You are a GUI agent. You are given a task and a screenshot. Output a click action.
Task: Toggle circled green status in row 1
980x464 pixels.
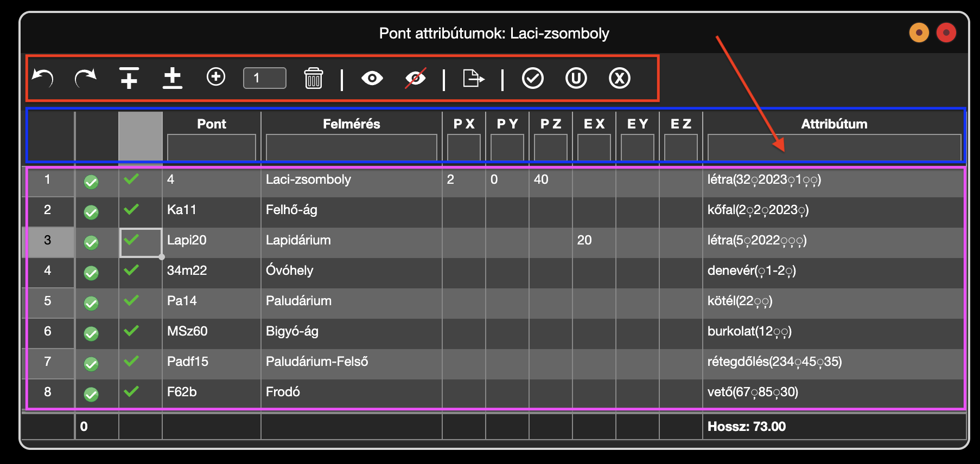pos(91,182)
